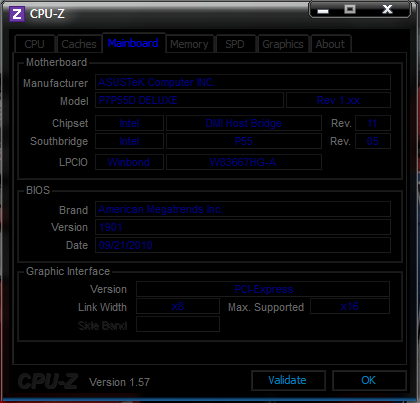The height and width of the screenshot is (403, 420).
Task: Click the OK button
Action: [x=369, y=380]
